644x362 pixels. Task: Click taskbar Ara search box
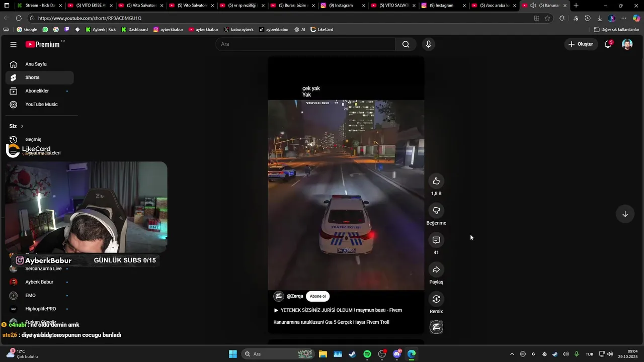tap(278, 354)
